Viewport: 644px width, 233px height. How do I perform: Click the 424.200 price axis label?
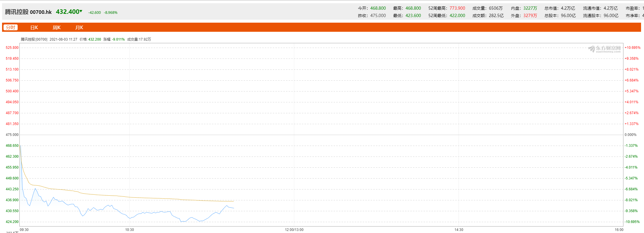(12, 222)
